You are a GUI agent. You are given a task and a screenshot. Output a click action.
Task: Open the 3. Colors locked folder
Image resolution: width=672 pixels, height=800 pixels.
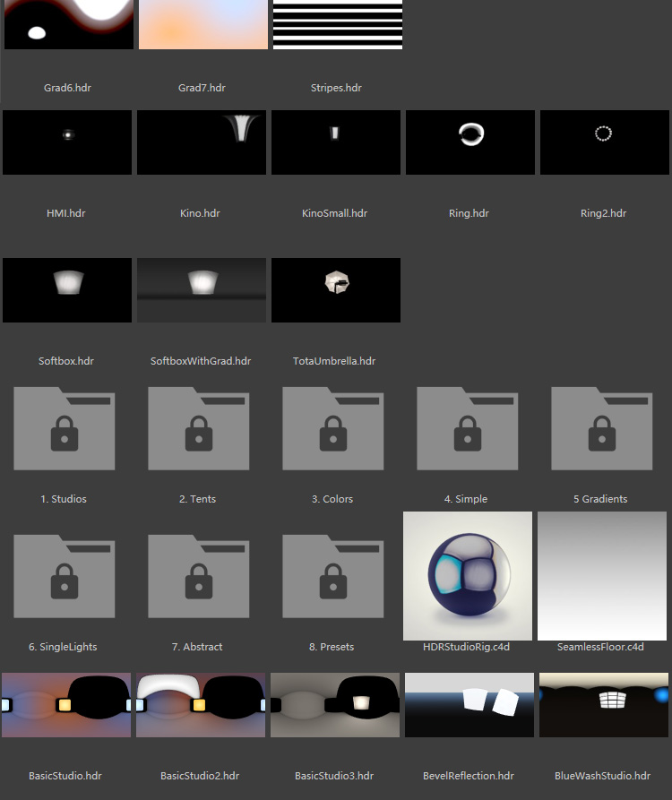point(333,428)
